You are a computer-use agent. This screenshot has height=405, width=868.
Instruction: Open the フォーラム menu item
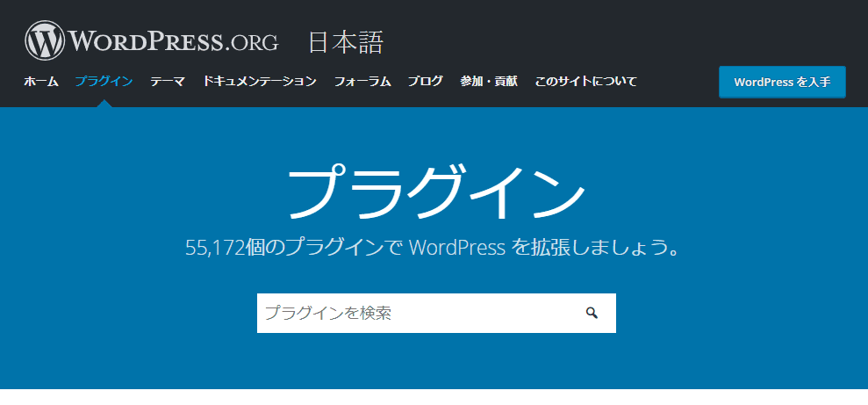(362, 82)
